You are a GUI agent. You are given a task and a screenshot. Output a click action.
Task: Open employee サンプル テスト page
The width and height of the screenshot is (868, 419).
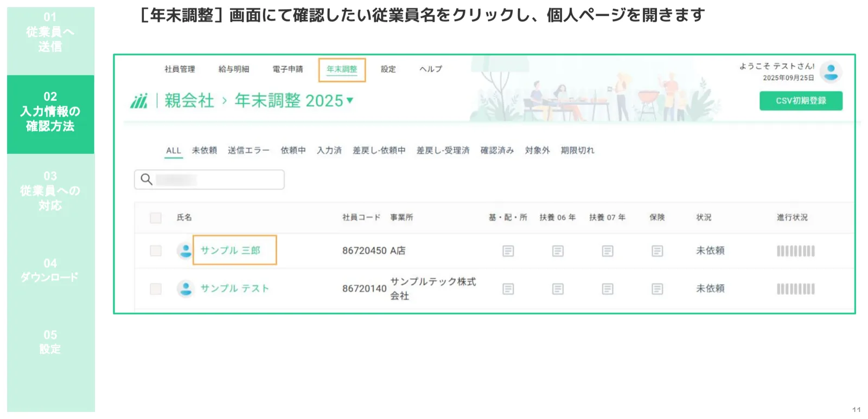point(235,288)
